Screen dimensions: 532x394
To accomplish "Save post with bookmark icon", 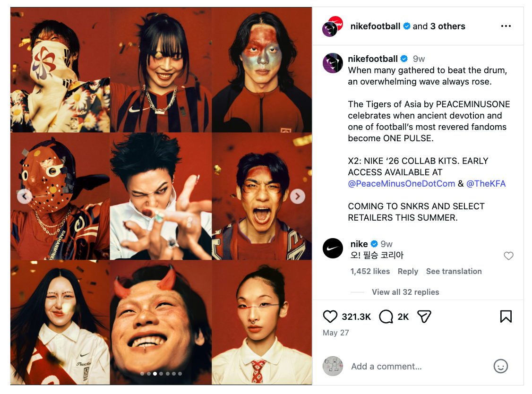I will click(506, 316).
